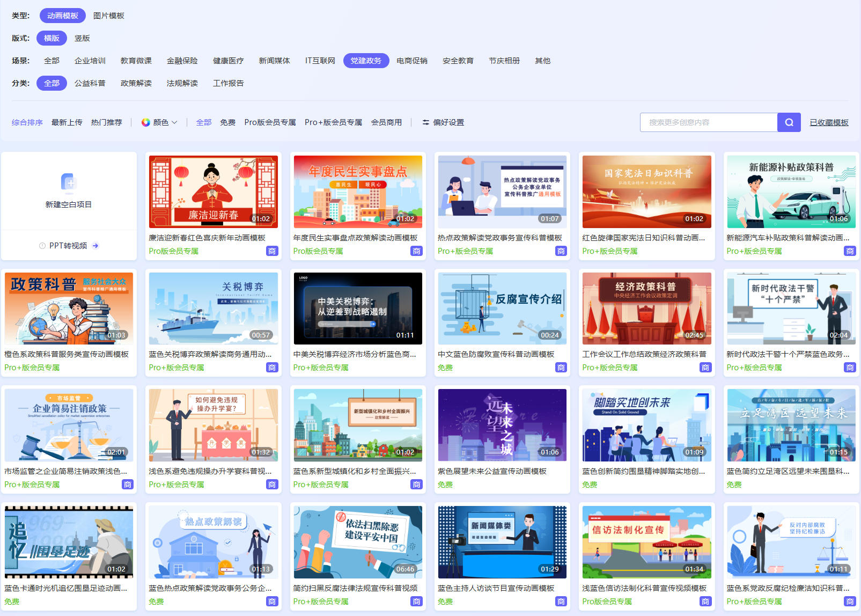Open 偏好设置 via the sliders icon
Screen dimensions: 861x616
click(x=425, y=122)
